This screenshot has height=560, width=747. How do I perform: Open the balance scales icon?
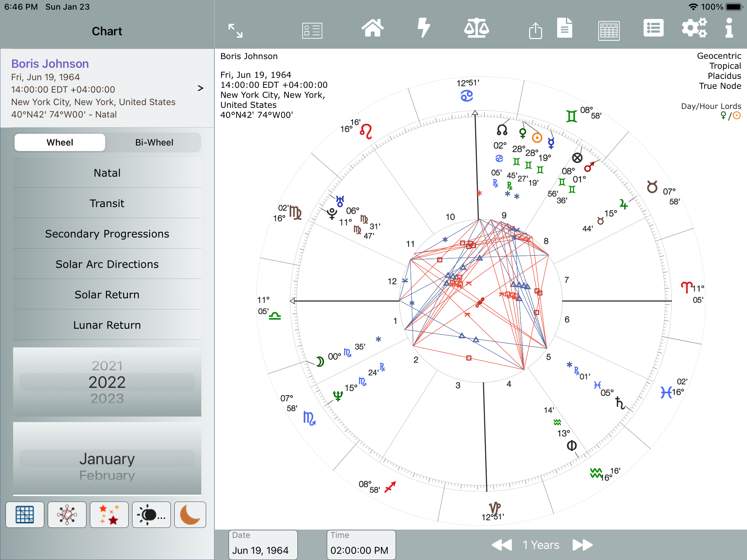(x=476, y=28)
